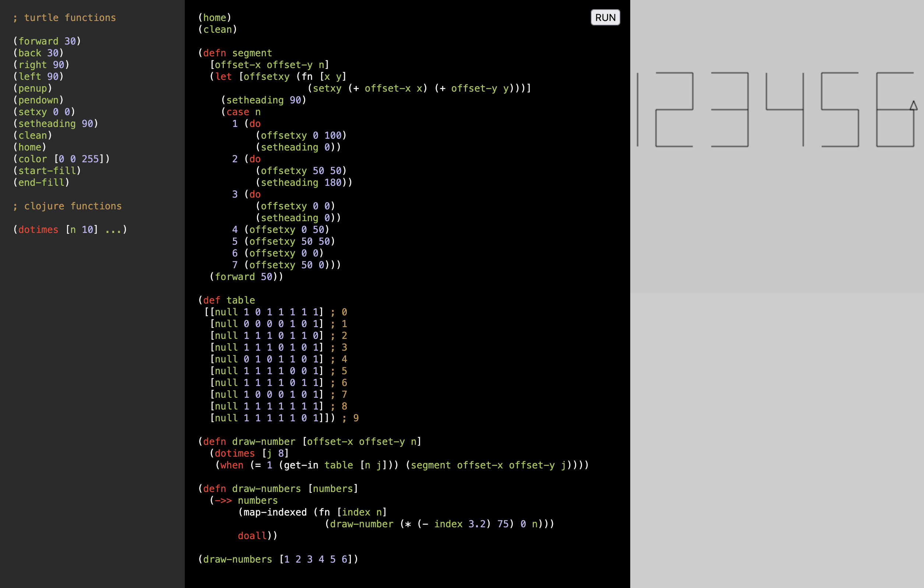Click the last line (draw-numbers [1 2 3 4 5 6])

tap(278, 559)
